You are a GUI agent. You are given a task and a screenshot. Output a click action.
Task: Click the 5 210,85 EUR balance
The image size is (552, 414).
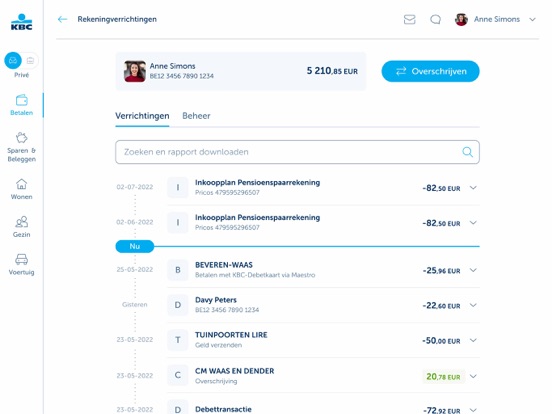[332, 71]
